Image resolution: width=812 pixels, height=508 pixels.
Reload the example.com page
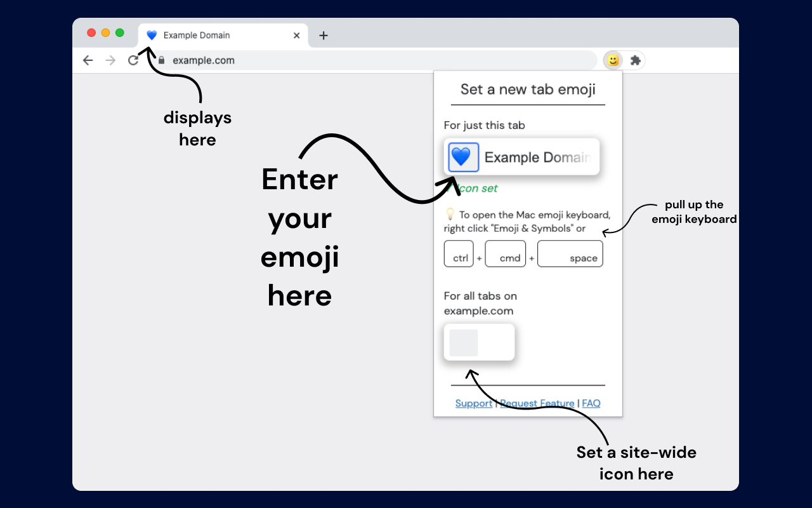click(133, 60)
